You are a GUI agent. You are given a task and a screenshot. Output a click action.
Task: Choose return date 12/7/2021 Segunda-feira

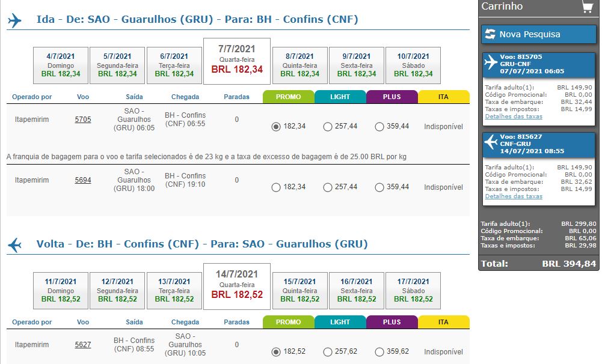click(x=117, y=290)
